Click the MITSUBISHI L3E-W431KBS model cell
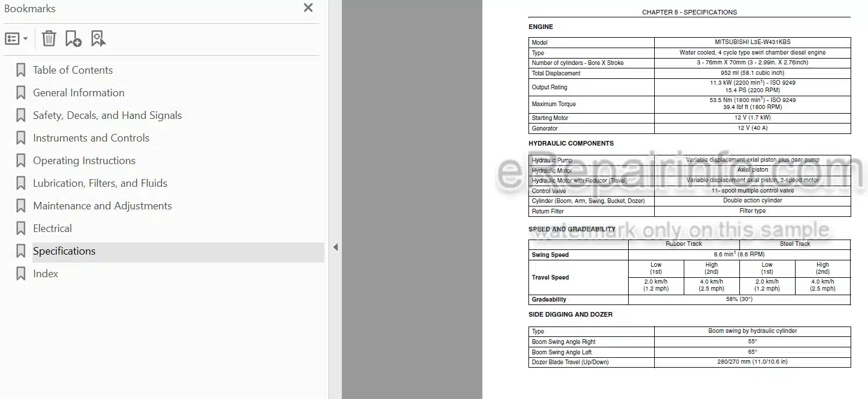Viewport: 868px width, 399px height. [752, 42]
